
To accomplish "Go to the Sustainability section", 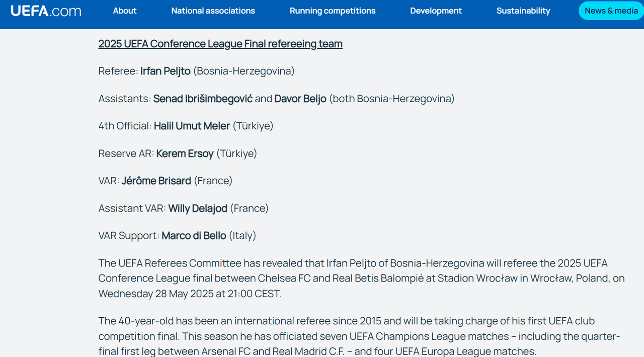I will (523, 11).
